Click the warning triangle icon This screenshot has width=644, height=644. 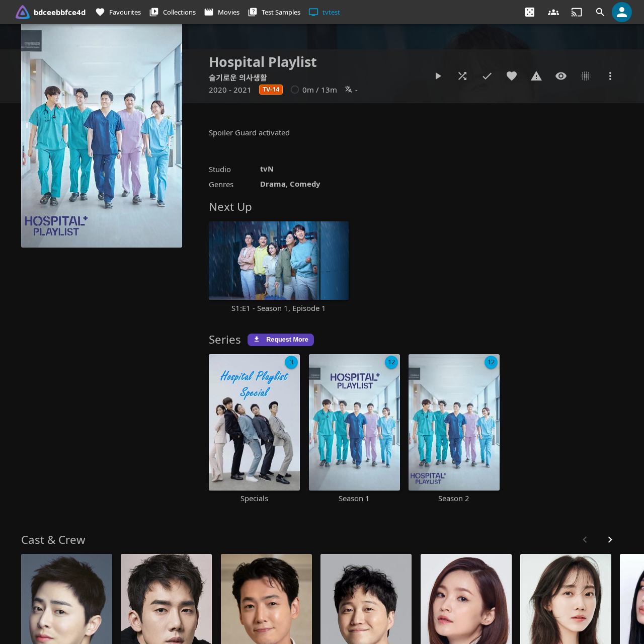[x=536, y=76]
